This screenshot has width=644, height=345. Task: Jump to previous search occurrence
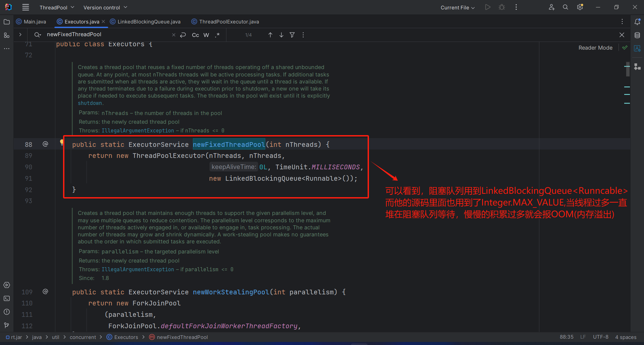pos(270,35)
